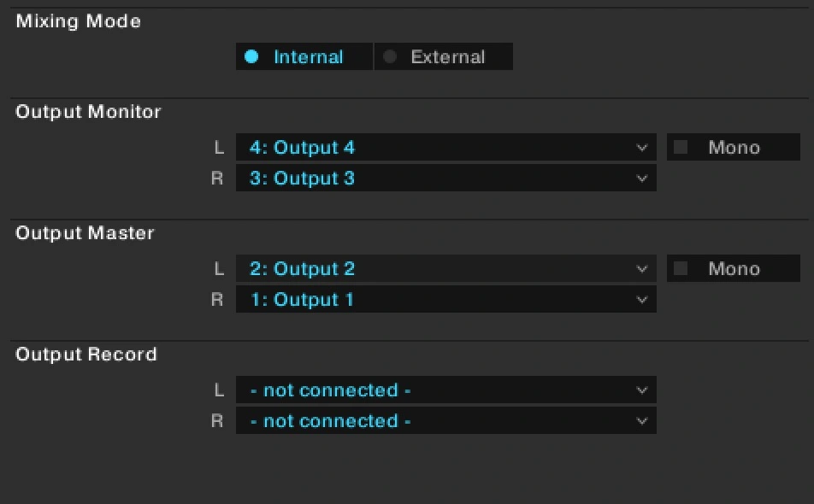Click chevron arrow beside 3: Output 3
The height and width of the screenshot is (504, 814).
click(x=642, y=179)
